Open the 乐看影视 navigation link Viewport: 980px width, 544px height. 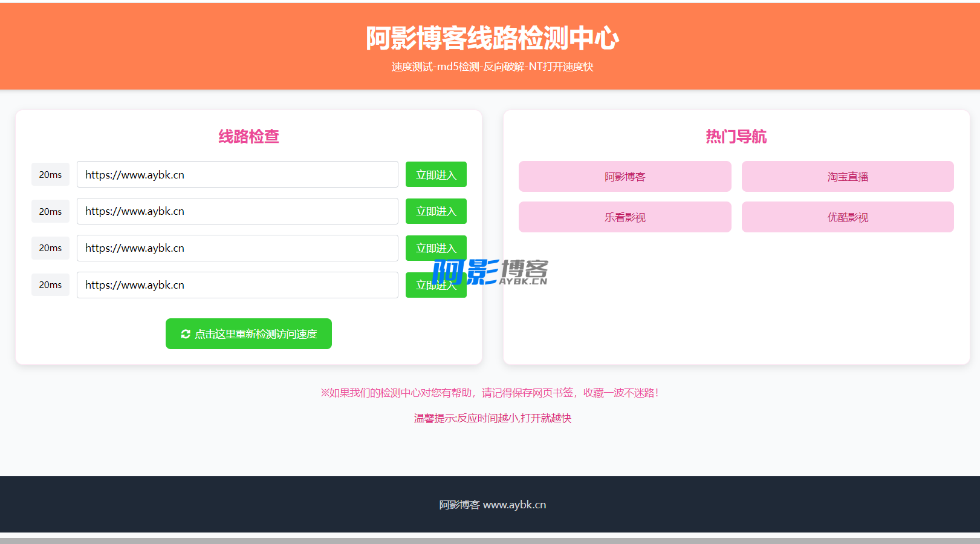[625, 217]
